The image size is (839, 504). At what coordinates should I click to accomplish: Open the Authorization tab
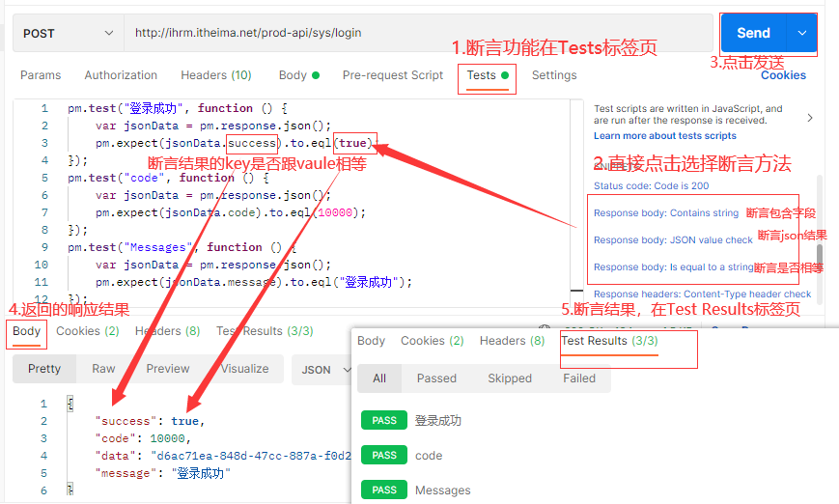[x=121, y=75]
